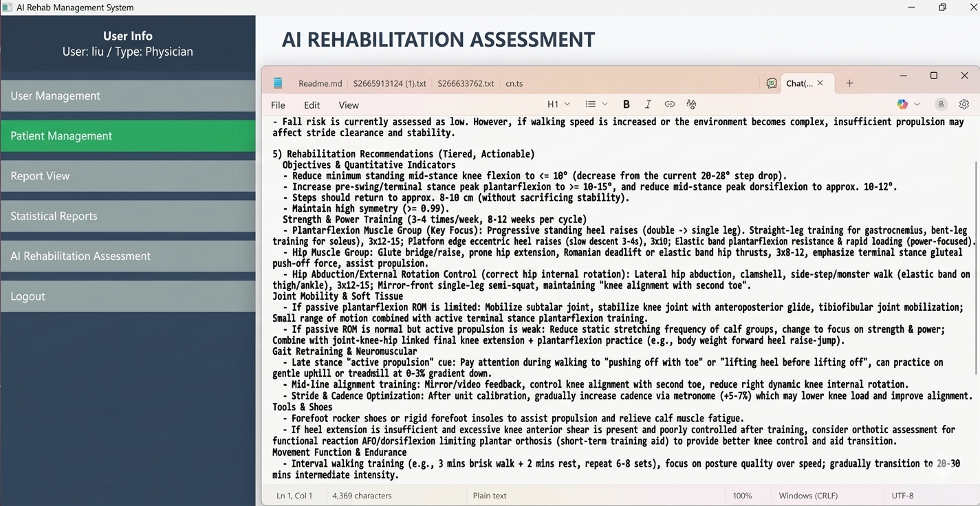Open the Copilot icon in Notepad

902,104
